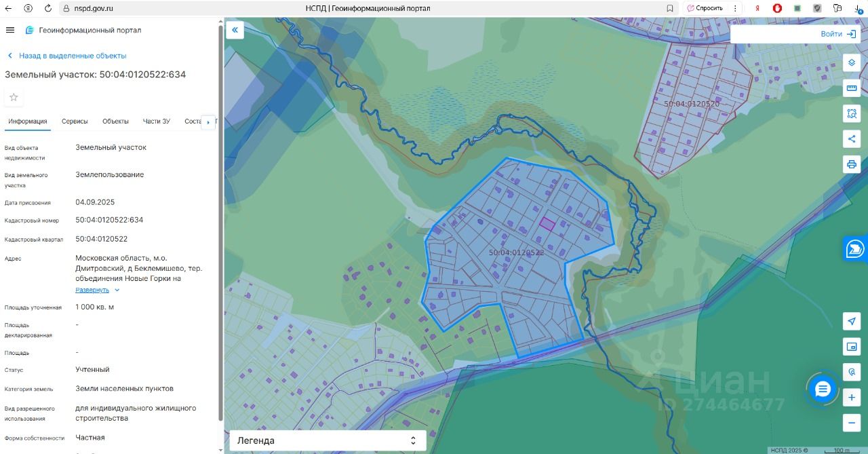Zoom in on the map
Image resolution: width=868 pixels, height=454 pixels.
click(x=852, y=398)
